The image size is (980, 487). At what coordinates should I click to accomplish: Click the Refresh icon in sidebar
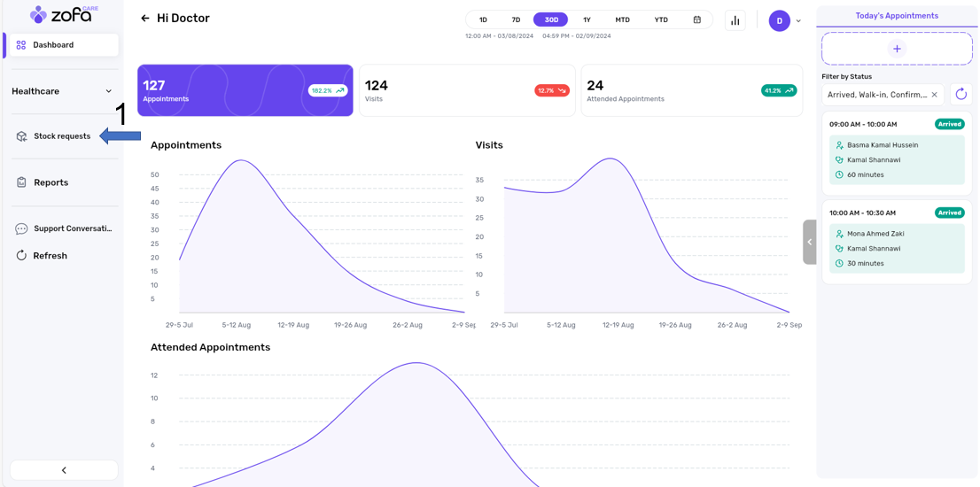point(21,256)
